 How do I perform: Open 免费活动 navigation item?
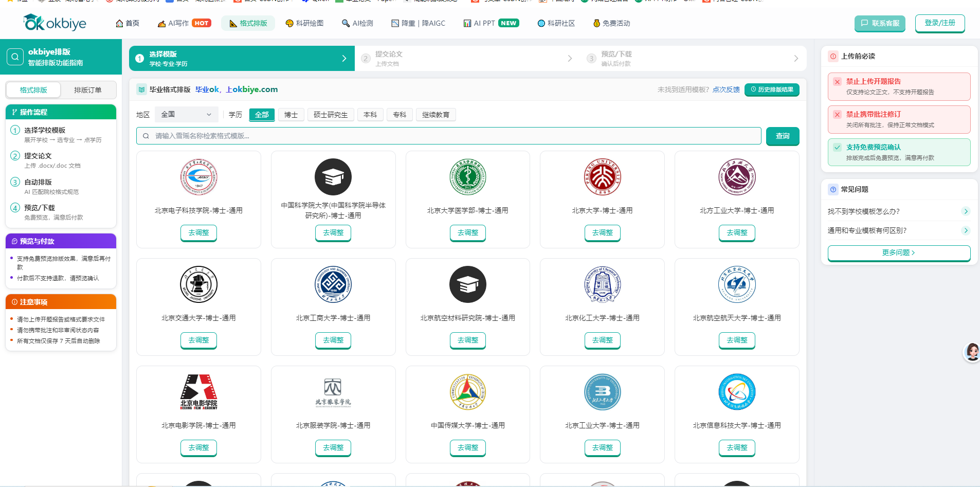tap(611, 23)
